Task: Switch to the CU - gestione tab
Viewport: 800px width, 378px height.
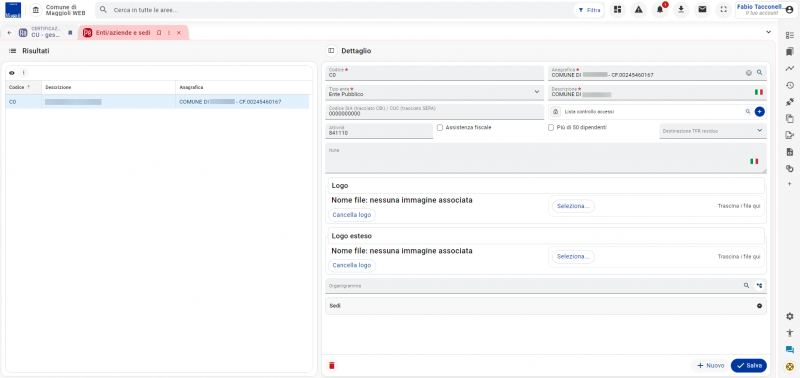Action: [x=46, y=33]
